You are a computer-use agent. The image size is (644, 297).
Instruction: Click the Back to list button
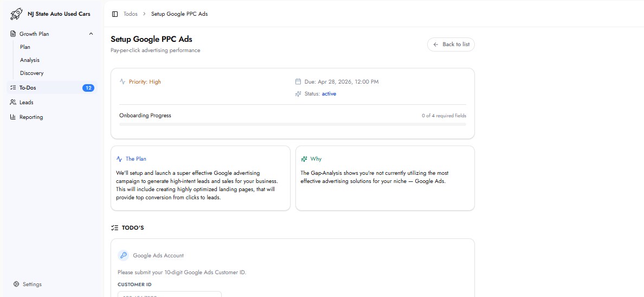(451, 45)
